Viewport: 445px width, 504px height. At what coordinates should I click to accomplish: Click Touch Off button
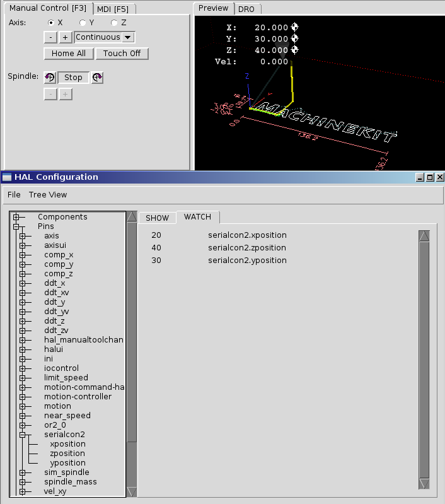point(122,54)
